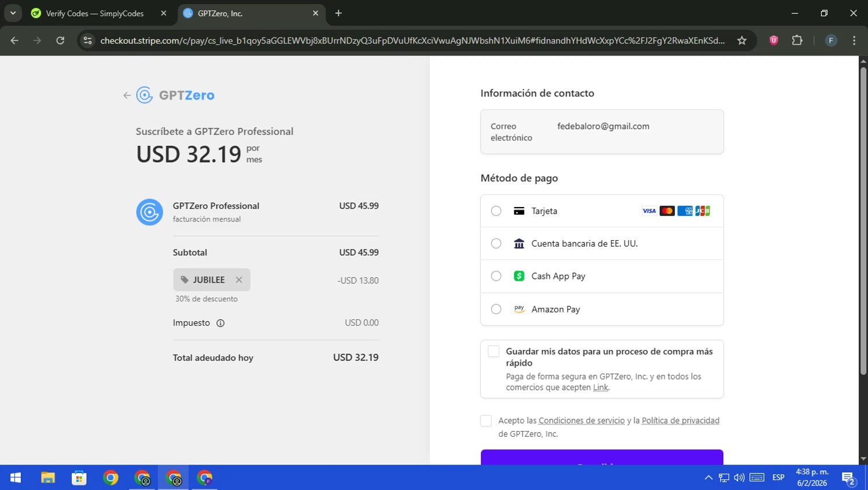868x490 pixels.
Task: Choose Cash App Pay radio button
Action: [x=496, y=276]
